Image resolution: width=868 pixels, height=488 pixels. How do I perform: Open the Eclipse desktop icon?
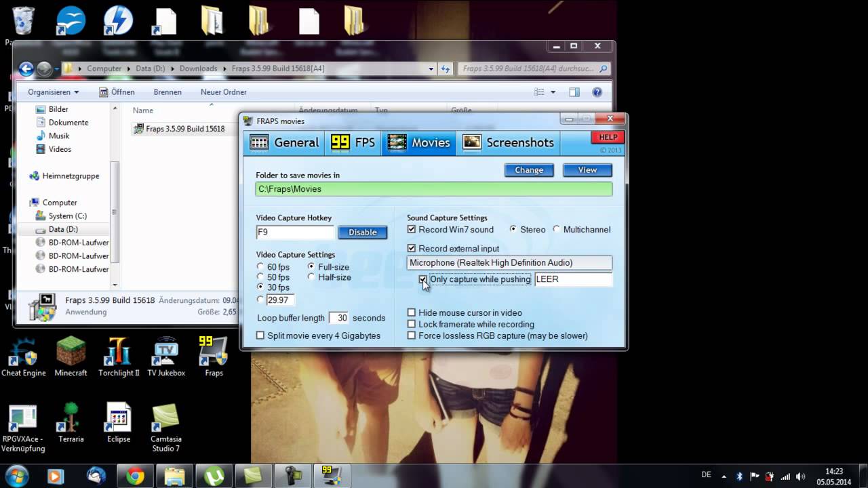point(119,423)
